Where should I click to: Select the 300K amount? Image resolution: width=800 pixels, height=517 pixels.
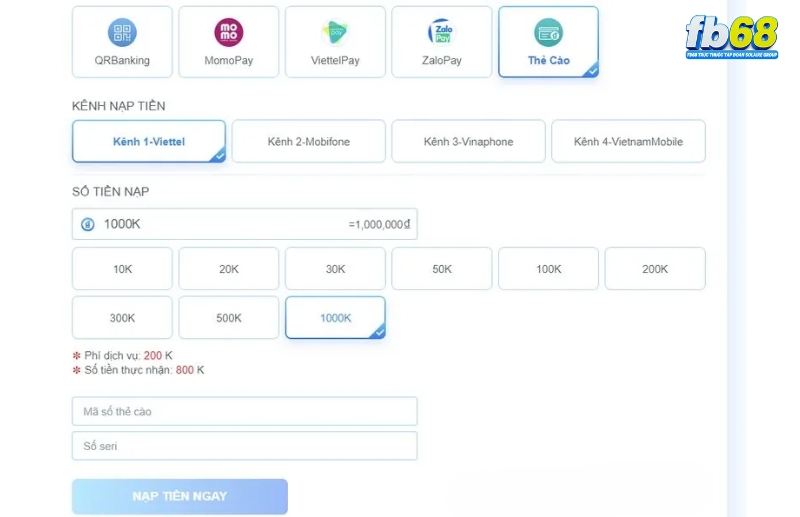point(122,317)
